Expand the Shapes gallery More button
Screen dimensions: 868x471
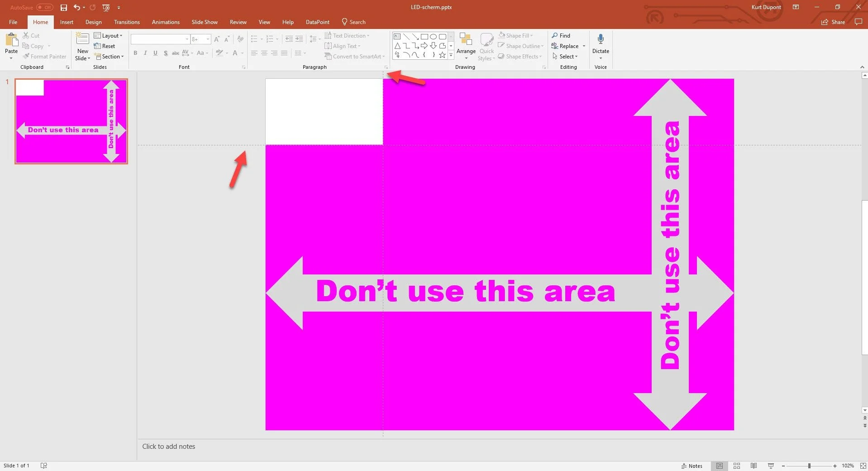click(451, 55)
